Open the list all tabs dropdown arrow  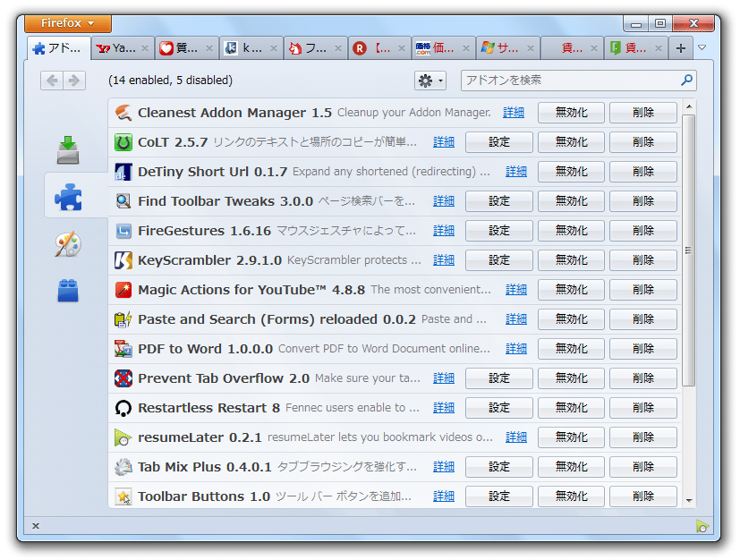pyautogui.click(x=702, y=47)
